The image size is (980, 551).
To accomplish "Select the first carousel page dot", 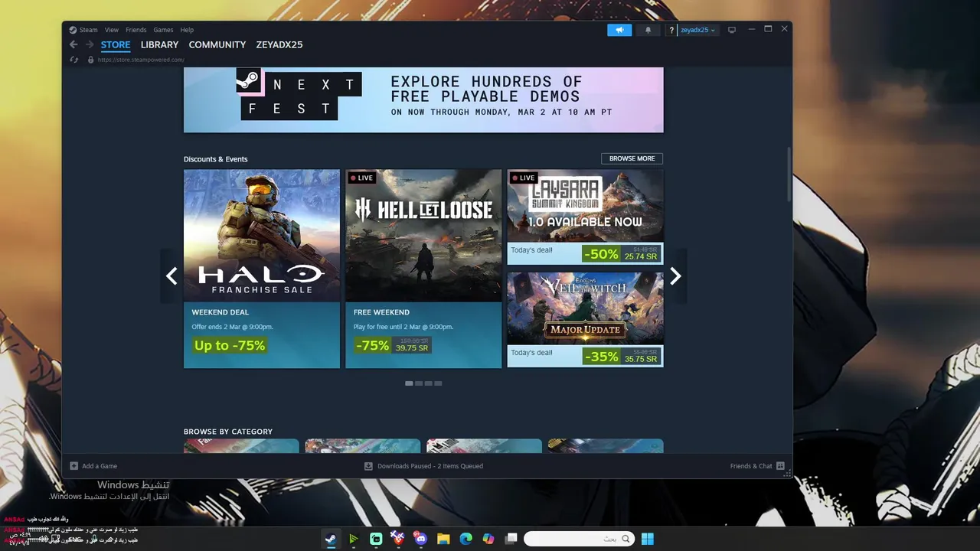I will pyautogui.click(x=409, y=383).
